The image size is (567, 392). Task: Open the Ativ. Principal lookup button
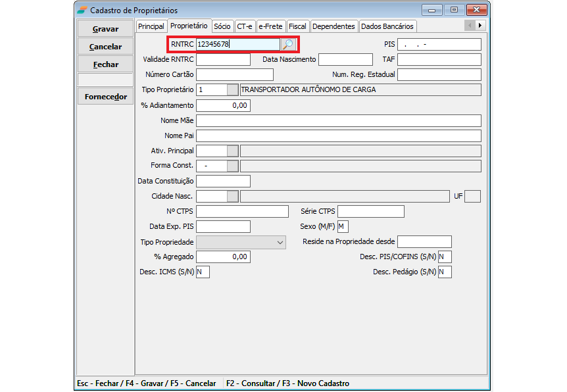pos(233,151)
